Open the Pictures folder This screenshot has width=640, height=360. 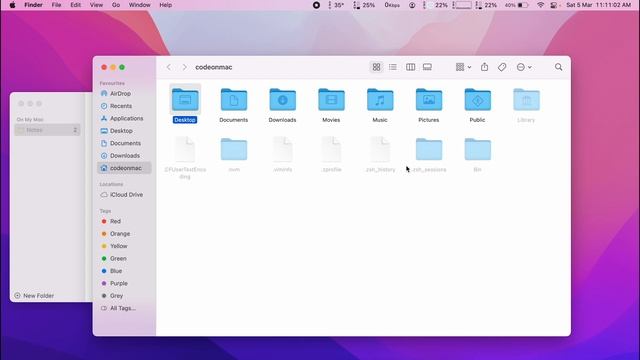pyautogui.click(x=429, y=100)
